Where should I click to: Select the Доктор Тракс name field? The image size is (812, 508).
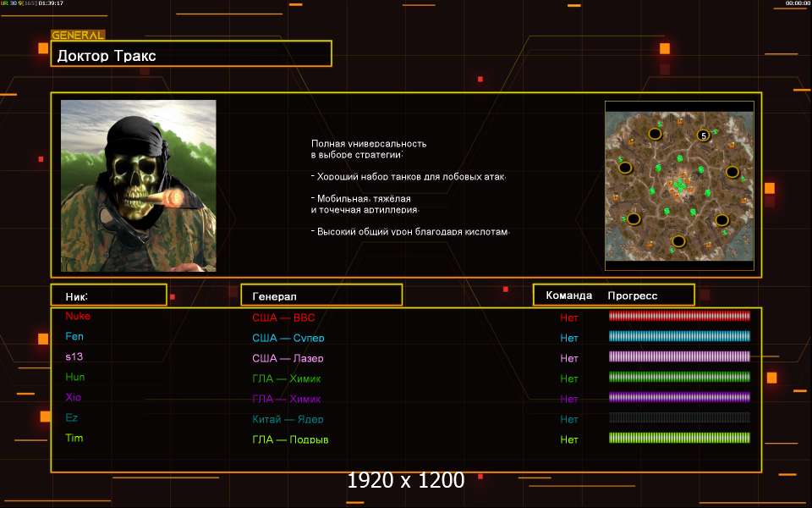[191, 53]
